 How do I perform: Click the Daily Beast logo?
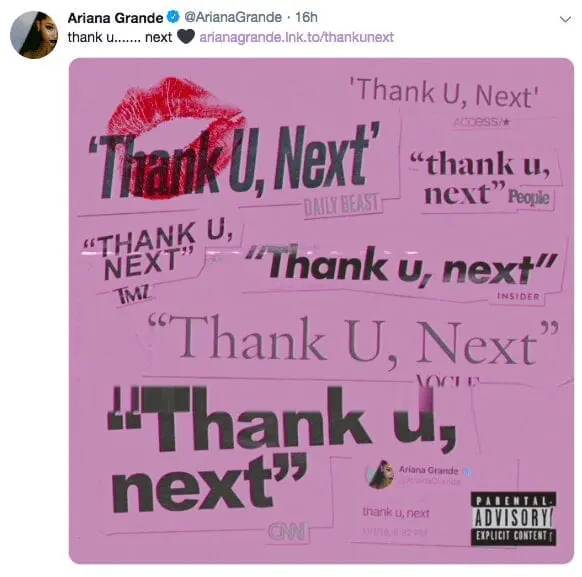[341, 206]
